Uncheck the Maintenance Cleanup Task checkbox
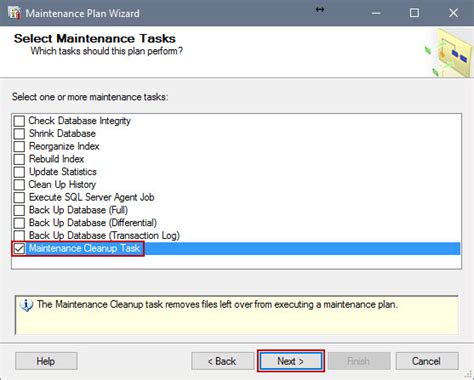The width and height of the screenshot is (474, 380). coord(19,248)
